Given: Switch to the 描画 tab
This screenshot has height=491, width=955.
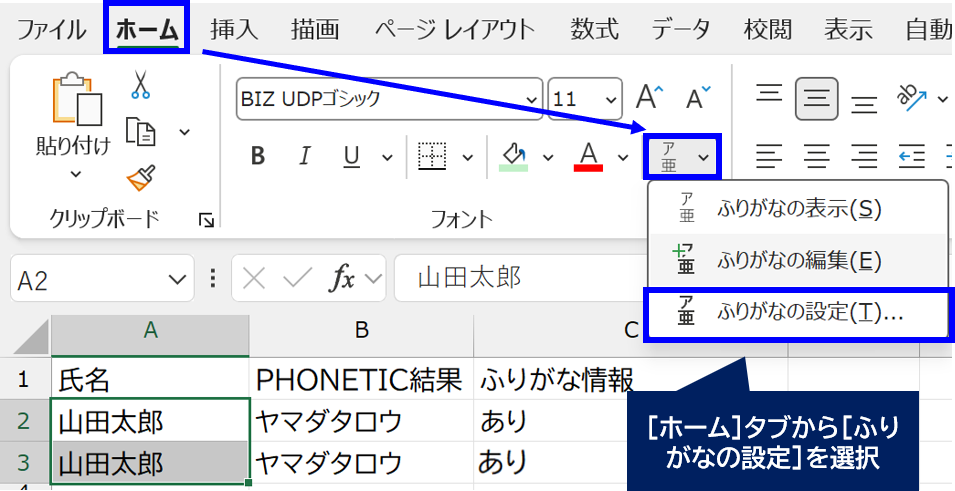Looking at the screenshot, I should [315, 30].
